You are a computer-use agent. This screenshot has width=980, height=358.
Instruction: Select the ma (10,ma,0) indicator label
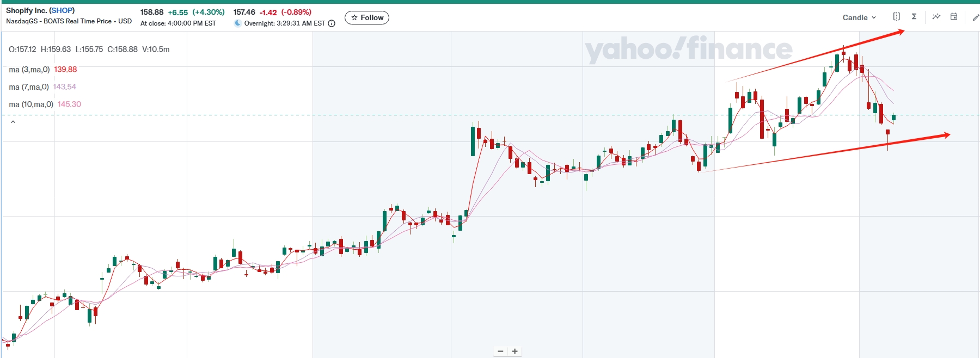click(31, 104)
